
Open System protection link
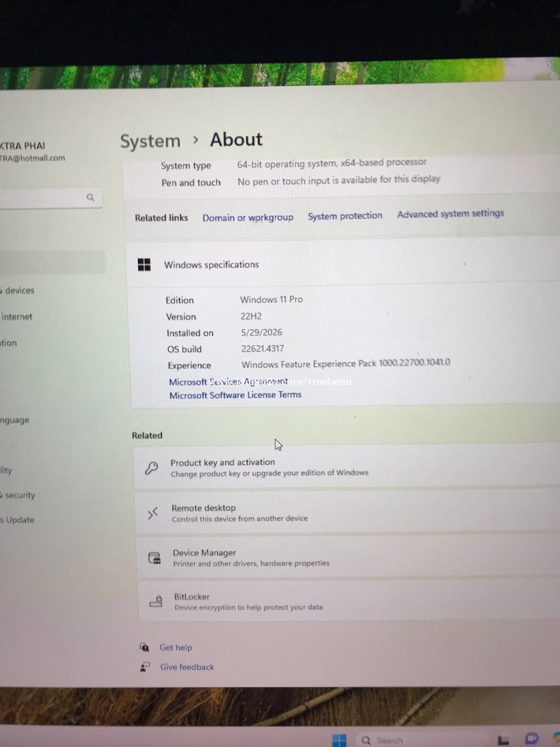(x=345, y=216)
